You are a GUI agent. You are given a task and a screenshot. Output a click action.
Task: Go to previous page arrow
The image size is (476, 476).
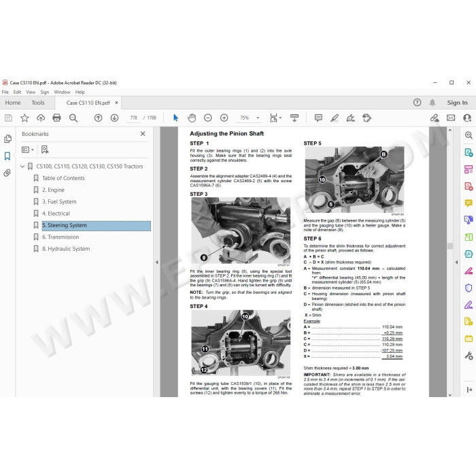pos(98,118)
